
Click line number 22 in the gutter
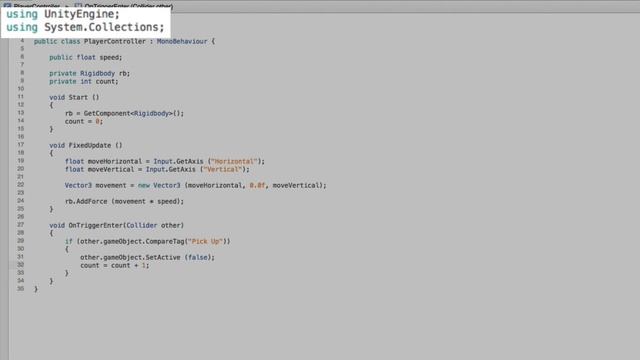pyautogui.click(x=20, y=184)
